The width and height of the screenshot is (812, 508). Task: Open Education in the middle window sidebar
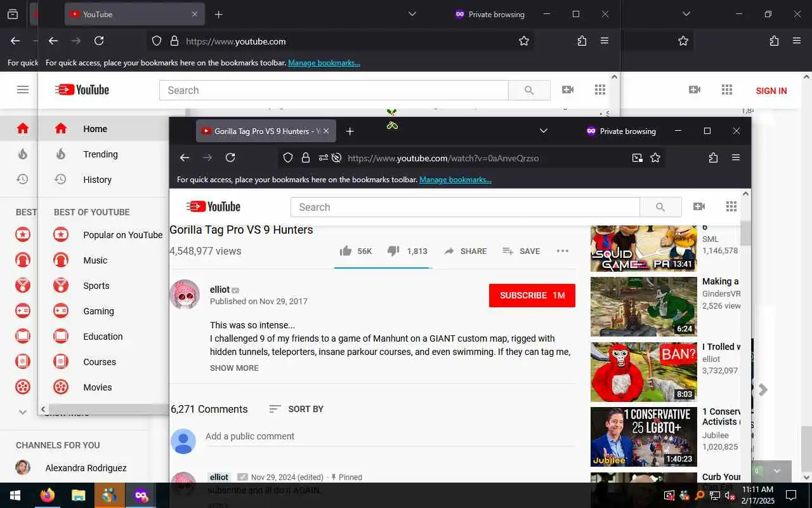(103, 337)
